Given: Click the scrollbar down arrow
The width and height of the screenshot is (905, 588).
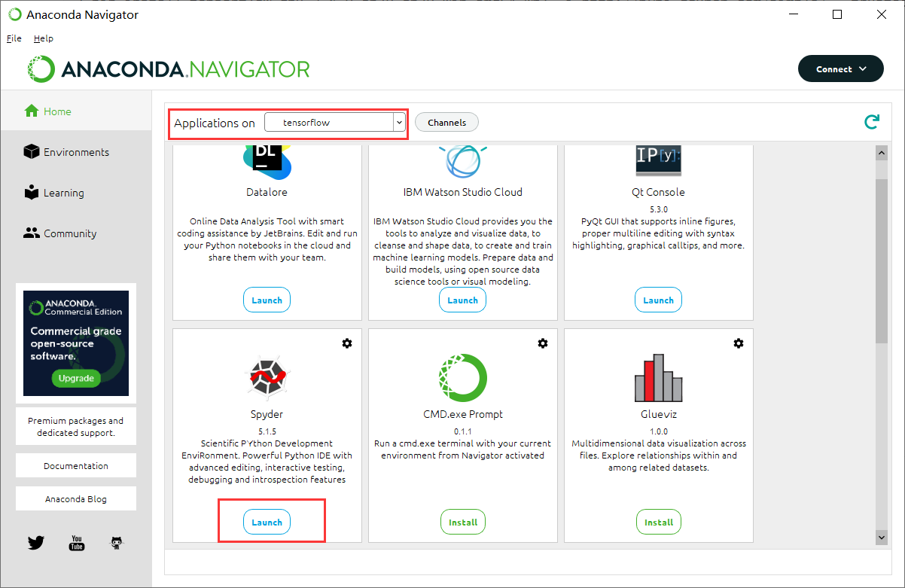Looking at the screenshot, I should 882,537.
